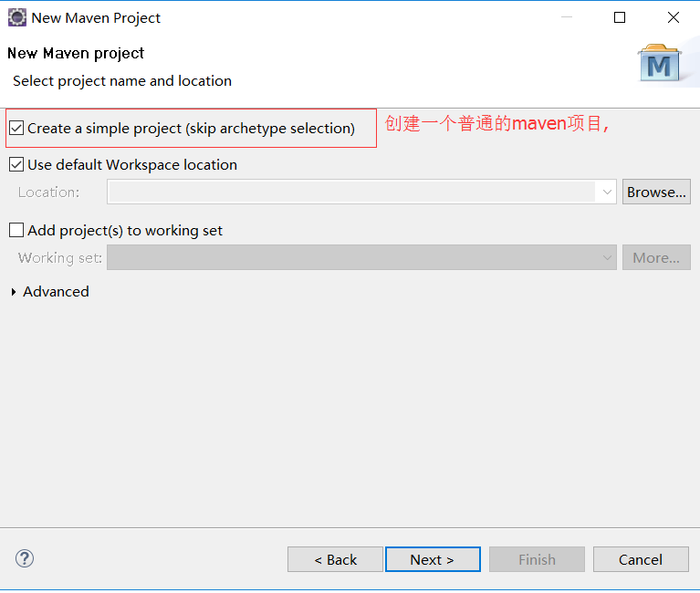Cancel the New Maven Project wizard
The image size is (700, 593).
click(641, 559)
